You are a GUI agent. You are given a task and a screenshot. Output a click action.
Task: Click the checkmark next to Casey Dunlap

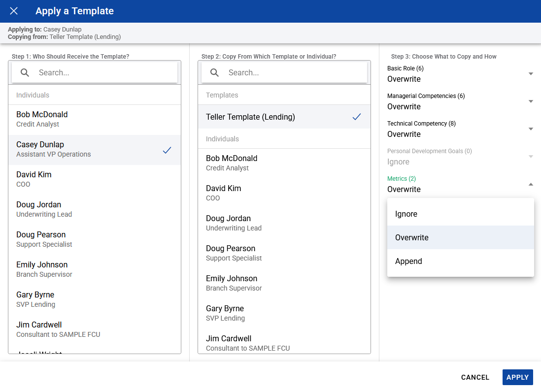[x=167, y=150]
